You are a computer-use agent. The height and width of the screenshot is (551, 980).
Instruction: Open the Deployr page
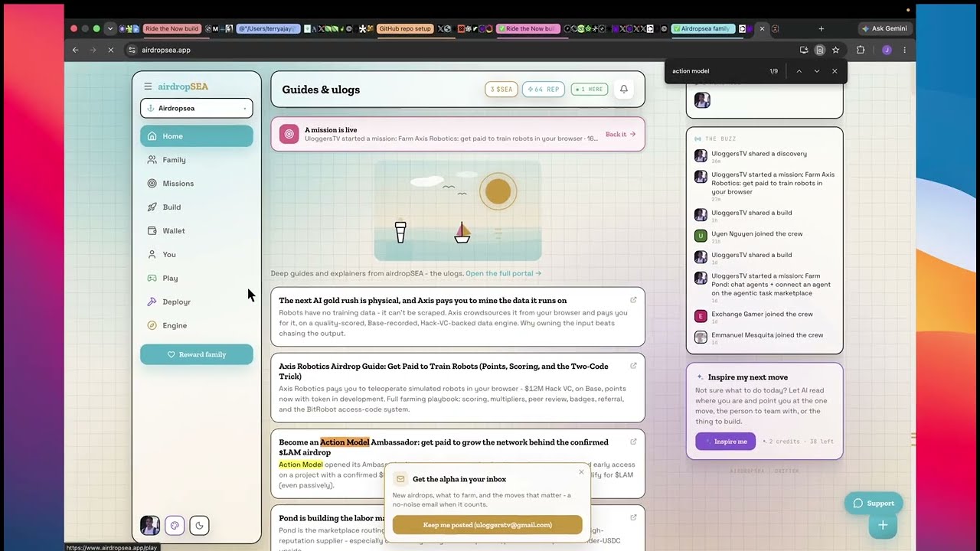click(x=197, y=302)
